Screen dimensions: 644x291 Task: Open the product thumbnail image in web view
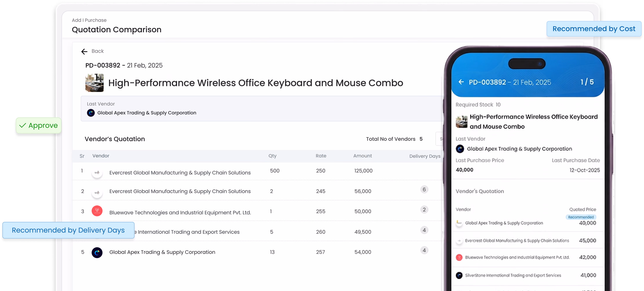(95, 83)
